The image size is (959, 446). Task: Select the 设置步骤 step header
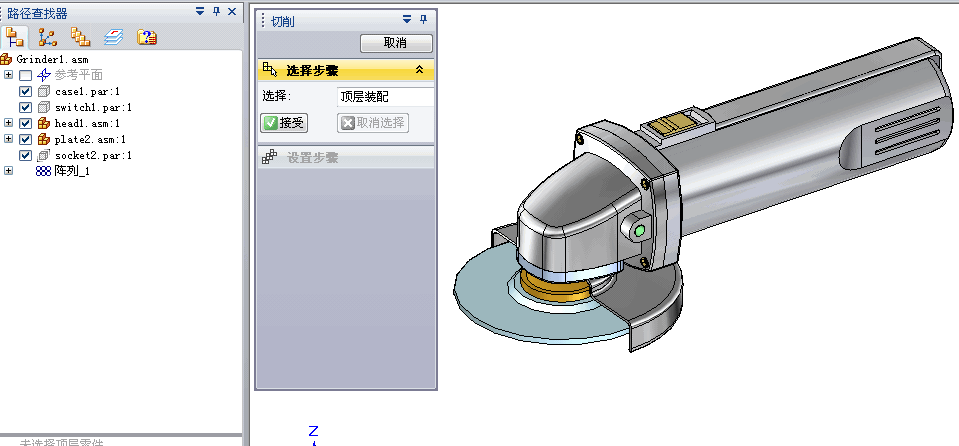346,158
